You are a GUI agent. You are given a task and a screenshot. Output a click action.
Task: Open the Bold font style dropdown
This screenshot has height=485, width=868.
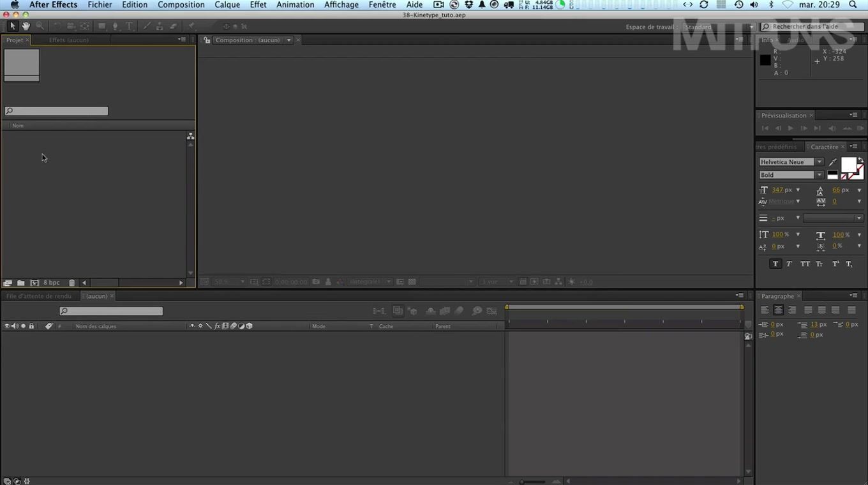click(791, 175)
